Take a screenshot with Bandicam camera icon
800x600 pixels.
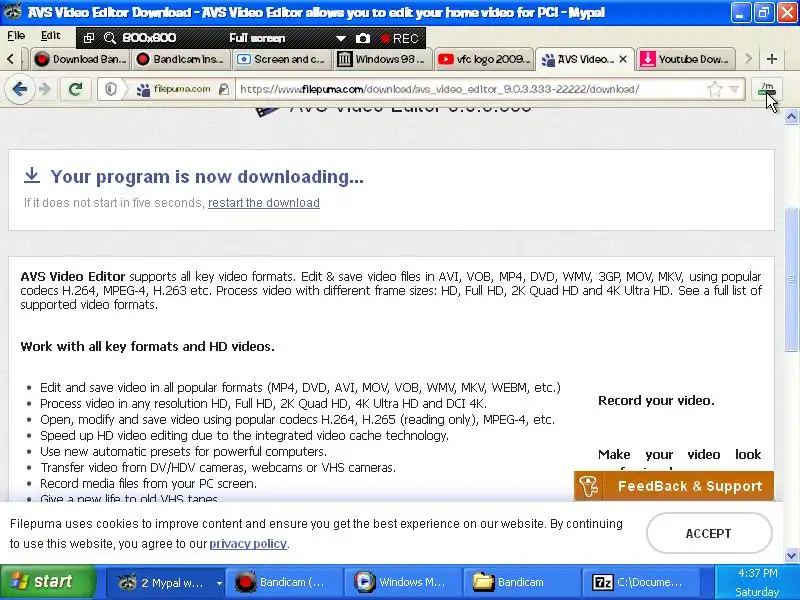(363, 38)
